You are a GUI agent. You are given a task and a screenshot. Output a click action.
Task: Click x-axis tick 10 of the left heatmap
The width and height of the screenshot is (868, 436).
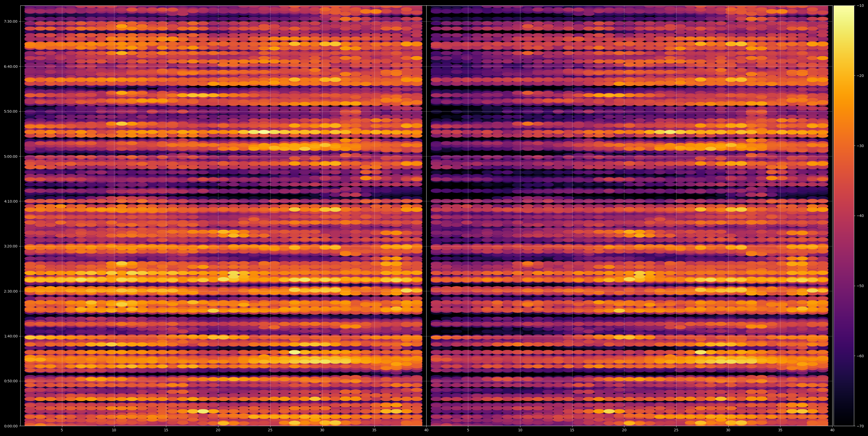point(114,430)
